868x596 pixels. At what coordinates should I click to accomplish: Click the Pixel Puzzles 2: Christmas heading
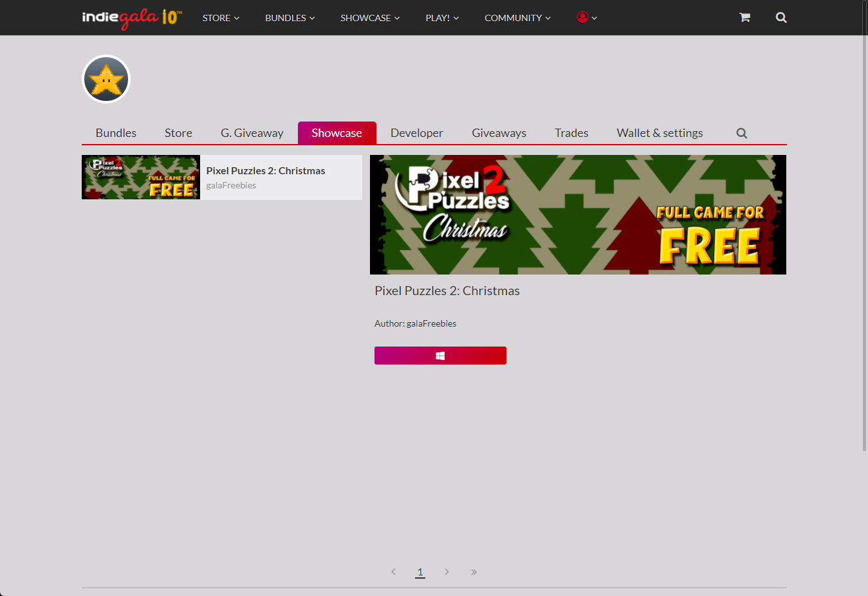447,291
